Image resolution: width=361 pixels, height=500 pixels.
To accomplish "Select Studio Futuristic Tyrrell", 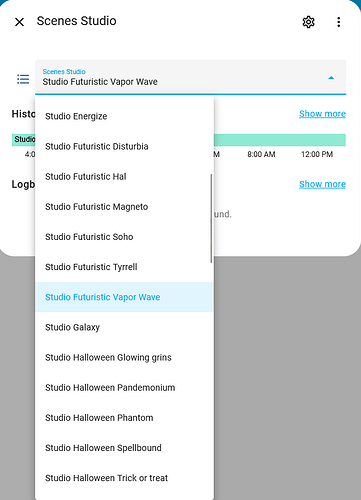I will [x=124, y=267].
